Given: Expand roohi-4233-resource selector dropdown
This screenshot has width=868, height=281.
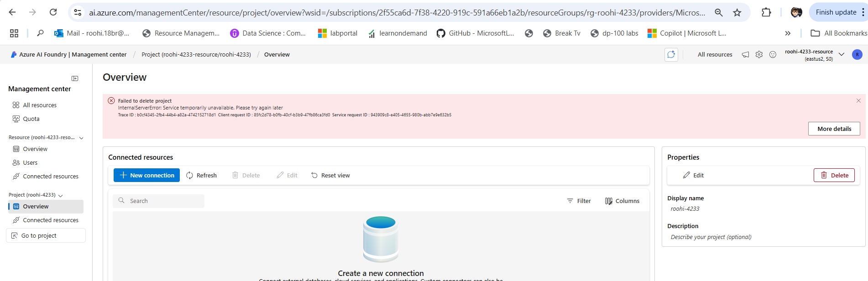Looking at the screenshot, I should point(842,54).
